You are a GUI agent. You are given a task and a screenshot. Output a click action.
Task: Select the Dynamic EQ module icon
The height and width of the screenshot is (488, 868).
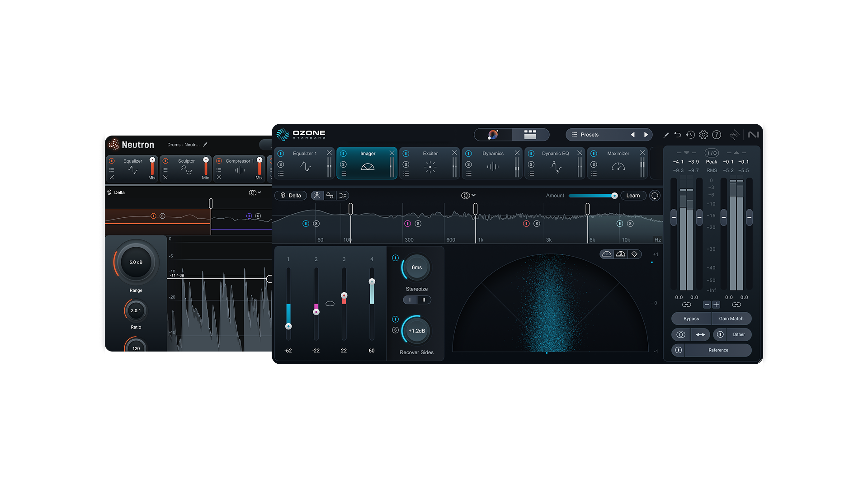(x=556, y=167)
